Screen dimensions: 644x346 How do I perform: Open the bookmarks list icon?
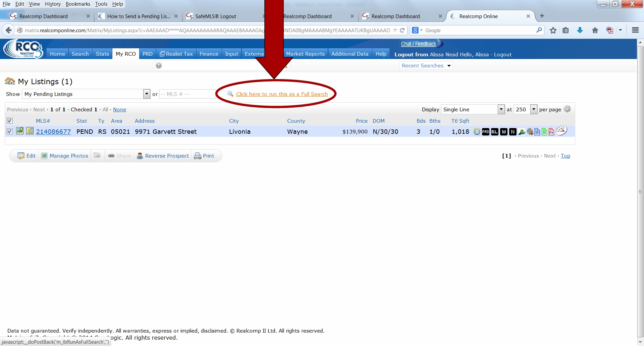(x=566, y=30)
